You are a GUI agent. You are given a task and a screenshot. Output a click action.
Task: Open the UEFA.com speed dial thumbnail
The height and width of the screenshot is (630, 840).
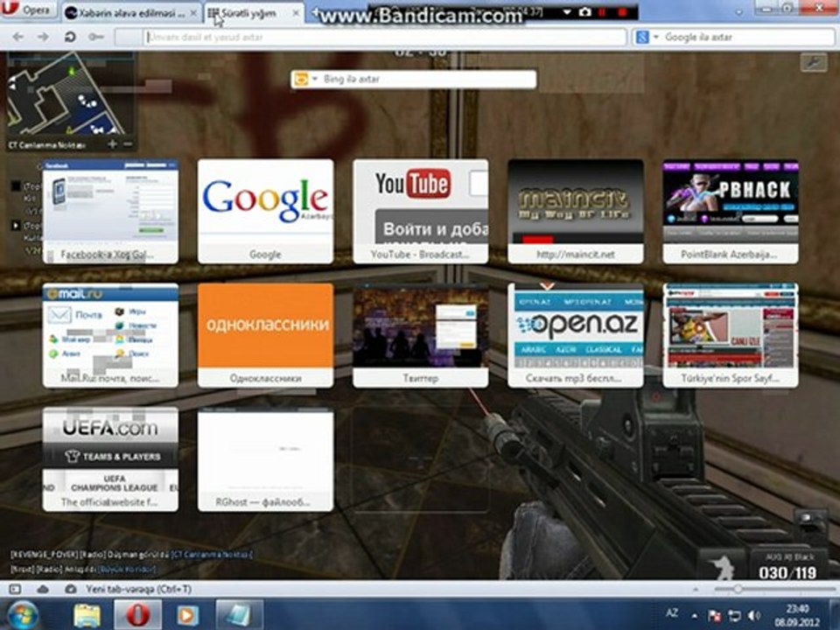110,459
